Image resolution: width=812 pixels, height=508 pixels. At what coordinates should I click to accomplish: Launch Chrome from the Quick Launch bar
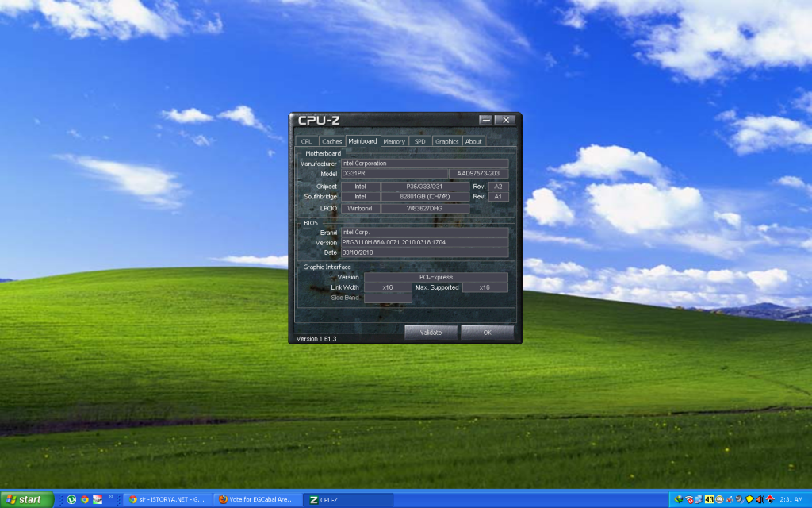point(84,500)
